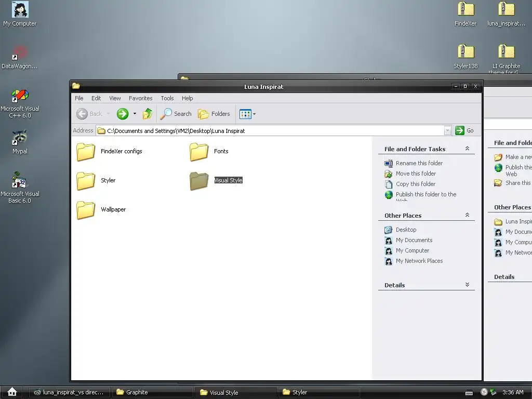Open the Edit menu
532x399 pixels.
pyautogui.click(x=96, y=98)
